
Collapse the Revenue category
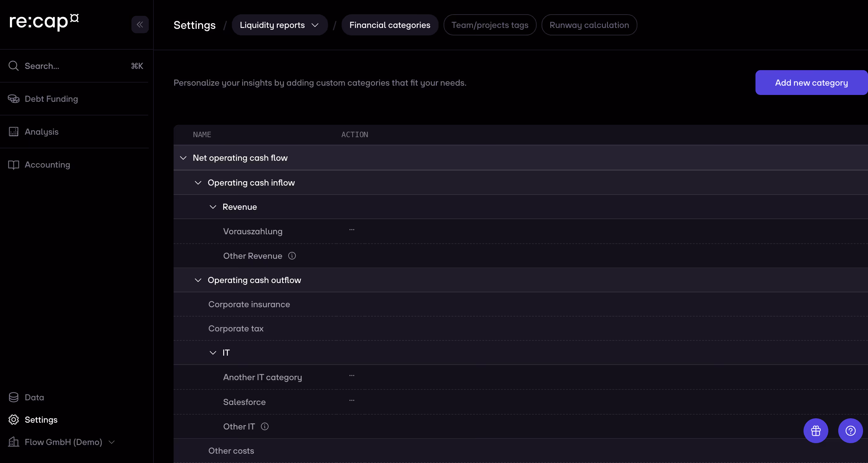213,207
